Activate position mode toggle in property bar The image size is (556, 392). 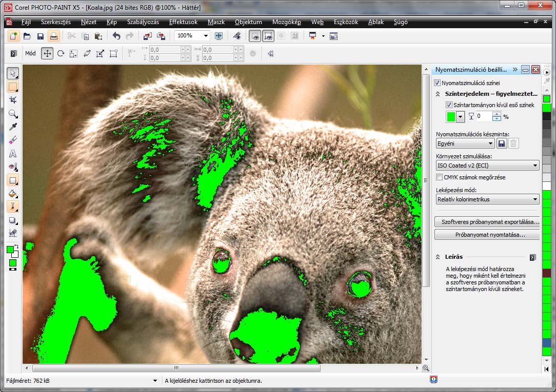click(x=47, y=53)
